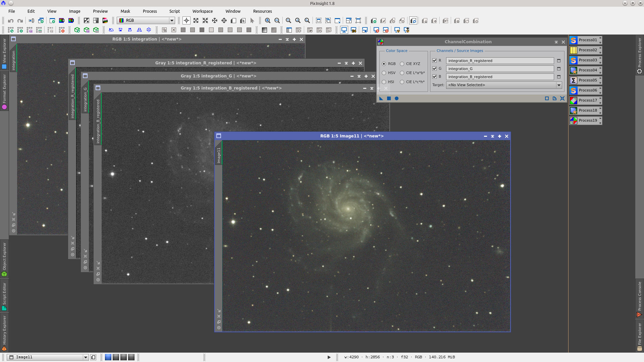644x362 pixels.
Task: Click the 24-bit screen LUT toolbar icon
Action: (x=354, y=30)
